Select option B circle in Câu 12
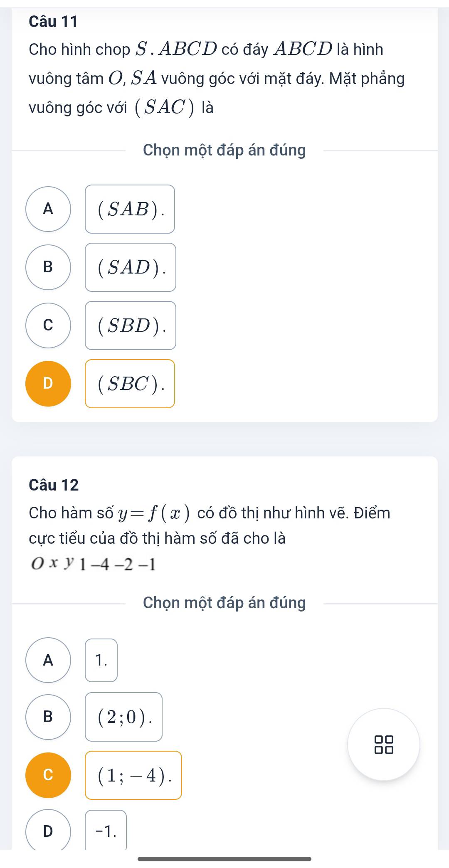This screenshot has width=449, height=868. [x=48, y=717]
